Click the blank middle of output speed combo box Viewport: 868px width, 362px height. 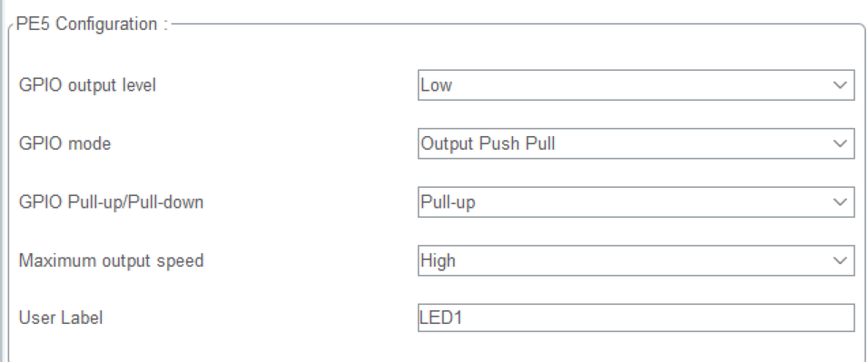tap(641, 260)
